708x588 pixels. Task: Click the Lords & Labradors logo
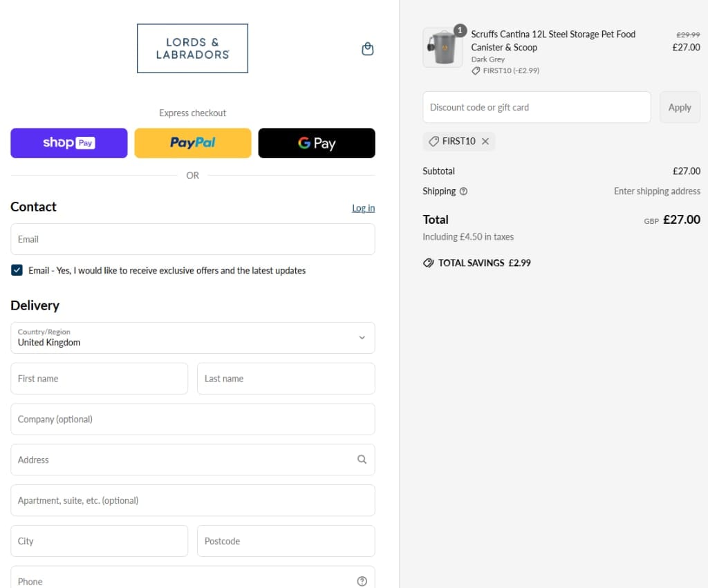(x=192, y=48)
